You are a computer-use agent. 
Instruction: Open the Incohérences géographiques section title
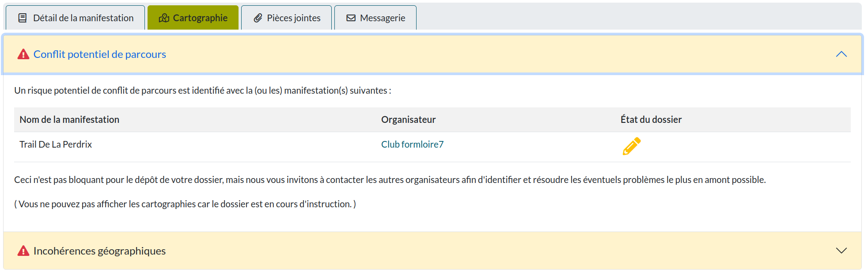pos(99,251)
